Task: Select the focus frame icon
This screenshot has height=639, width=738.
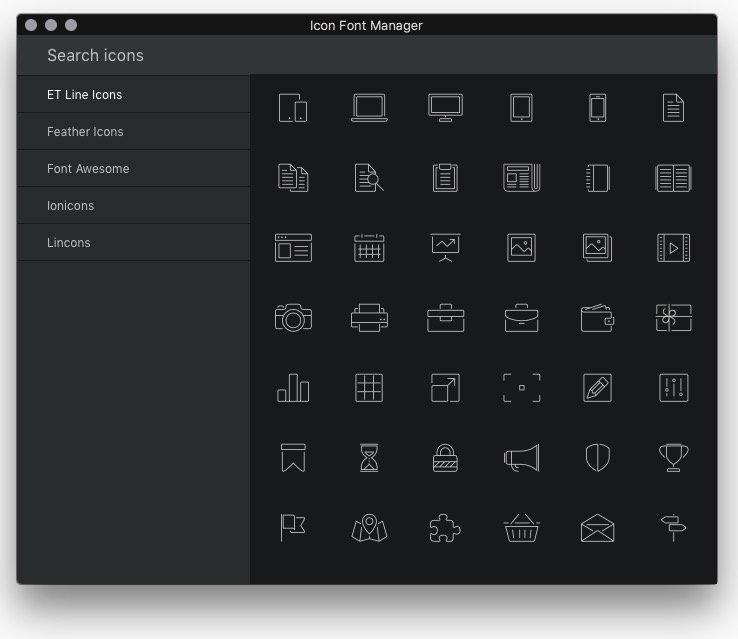Action: [x=521, y=388]
